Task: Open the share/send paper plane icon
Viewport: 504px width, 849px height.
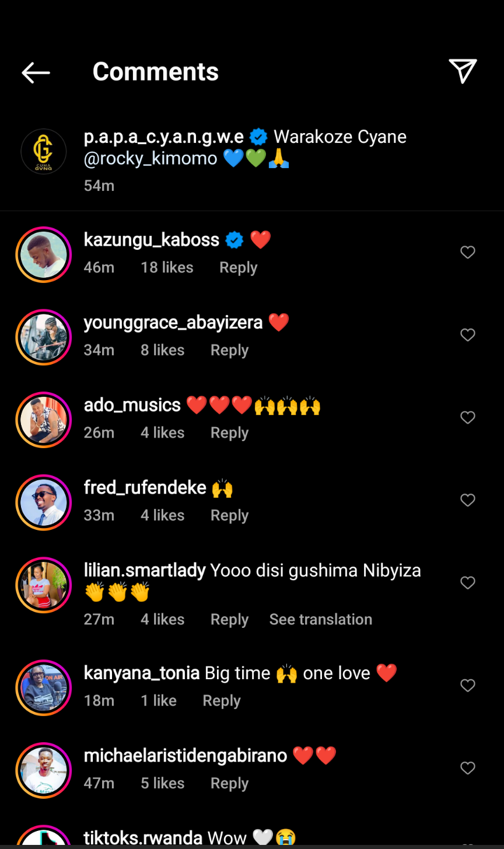Action: coord(463,71)
